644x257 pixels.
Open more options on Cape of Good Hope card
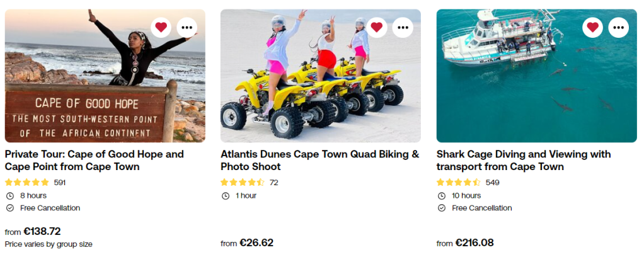point(187,27)
